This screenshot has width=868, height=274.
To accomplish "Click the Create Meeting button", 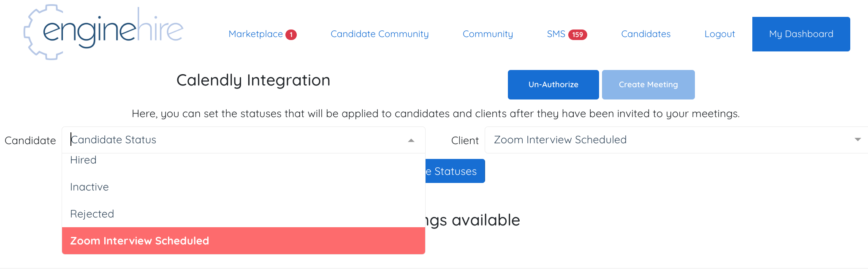I will point(648,85).
